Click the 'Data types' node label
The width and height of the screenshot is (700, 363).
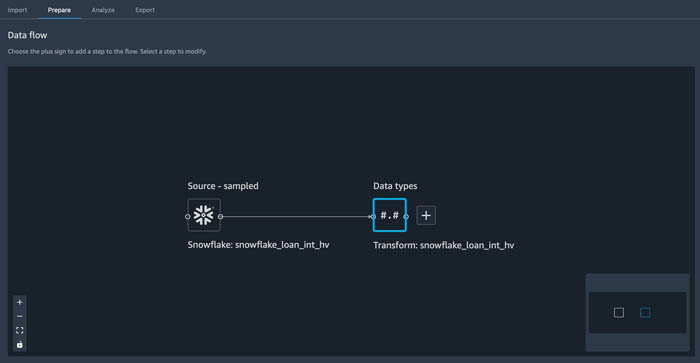[395, 186]
